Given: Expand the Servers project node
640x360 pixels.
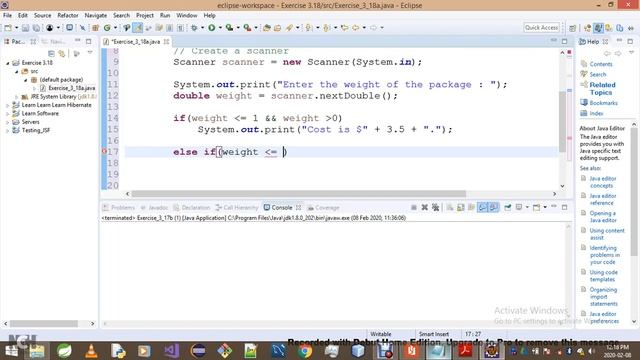Looking at the screenshot, I should point(8,122).
